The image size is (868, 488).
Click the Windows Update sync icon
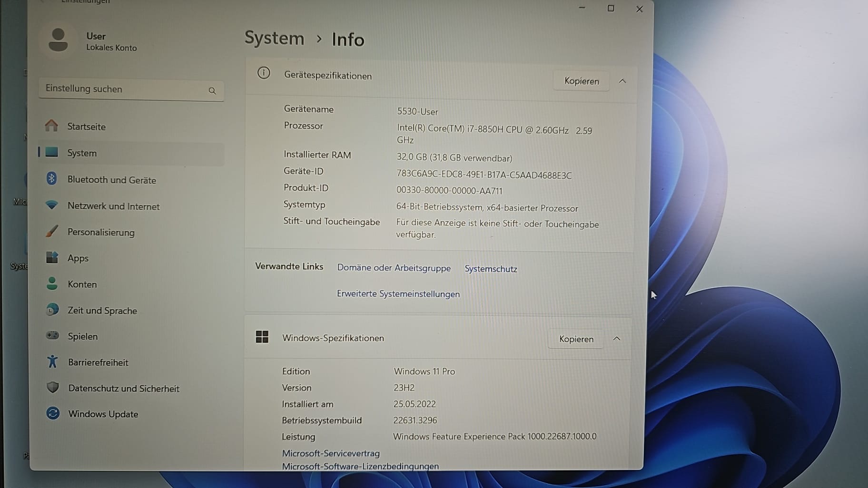[x=53, y=413]
